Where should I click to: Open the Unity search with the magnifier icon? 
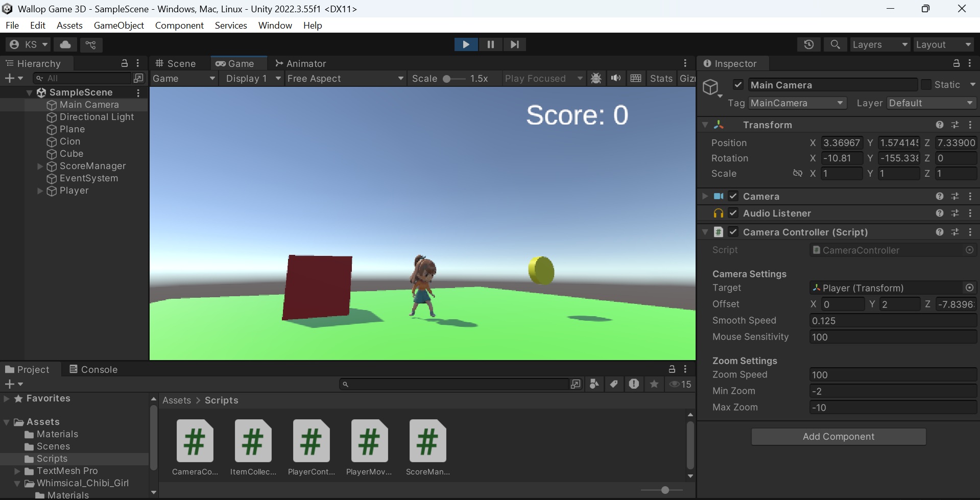click(835, 44)
